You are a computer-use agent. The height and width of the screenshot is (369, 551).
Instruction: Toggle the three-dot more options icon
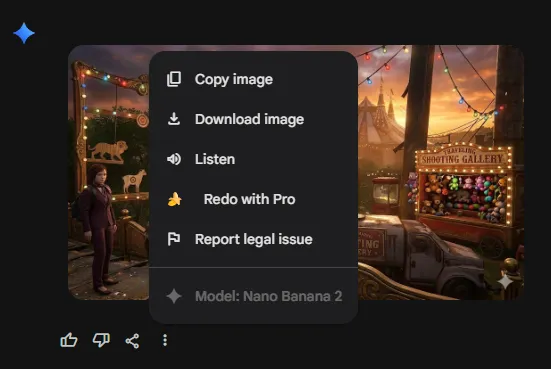tap(165, 340)
